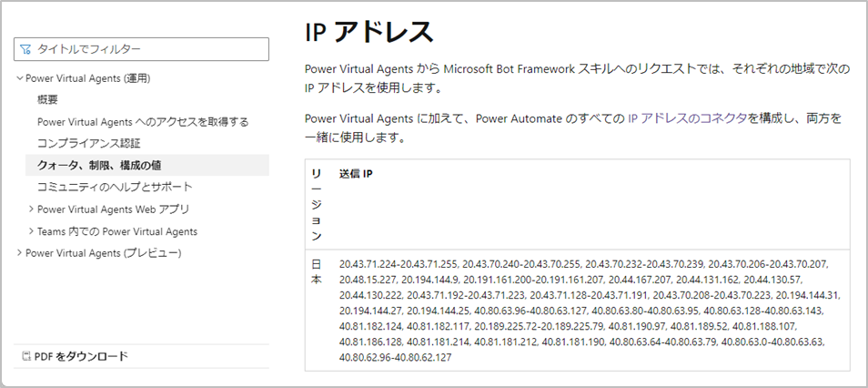
Task: Click the リージョン column header
Action: coord(317,205)
